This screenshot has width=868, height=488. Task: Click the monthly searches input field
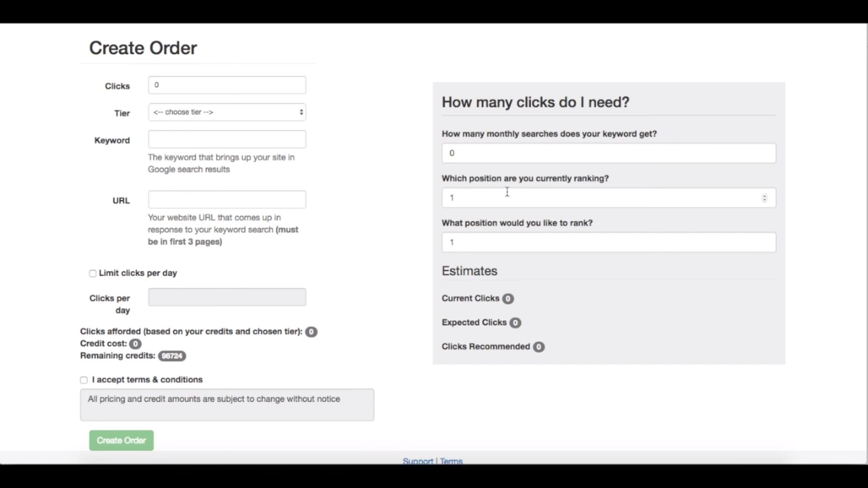[609, 153]
